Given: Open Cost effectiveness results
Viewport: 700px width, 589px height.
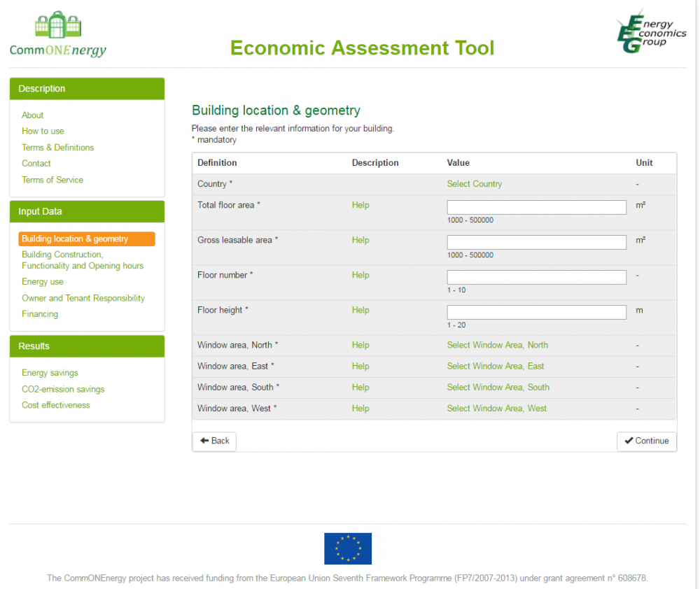Looking at the screenshot, I should click(56, 405).
